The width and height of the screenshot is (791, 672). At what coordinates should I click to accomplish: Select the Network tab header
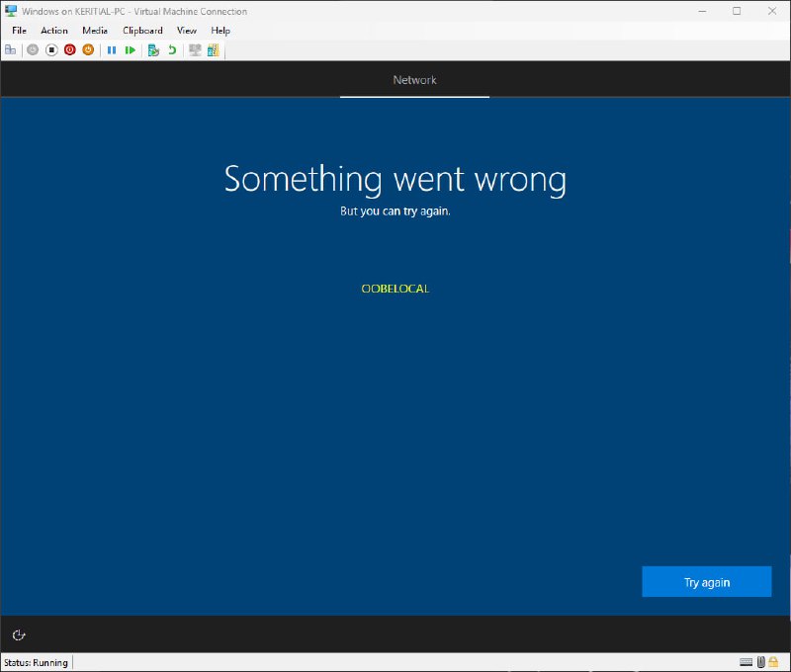coord(414,80)
